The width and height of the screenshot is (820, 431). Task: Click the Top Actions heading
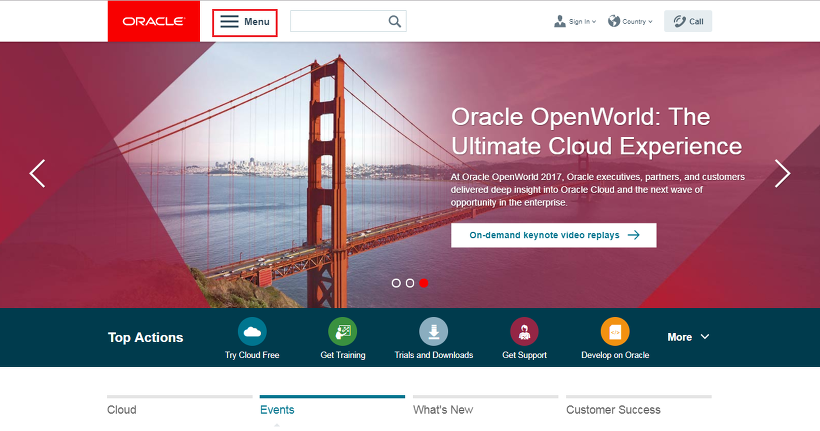145,338
